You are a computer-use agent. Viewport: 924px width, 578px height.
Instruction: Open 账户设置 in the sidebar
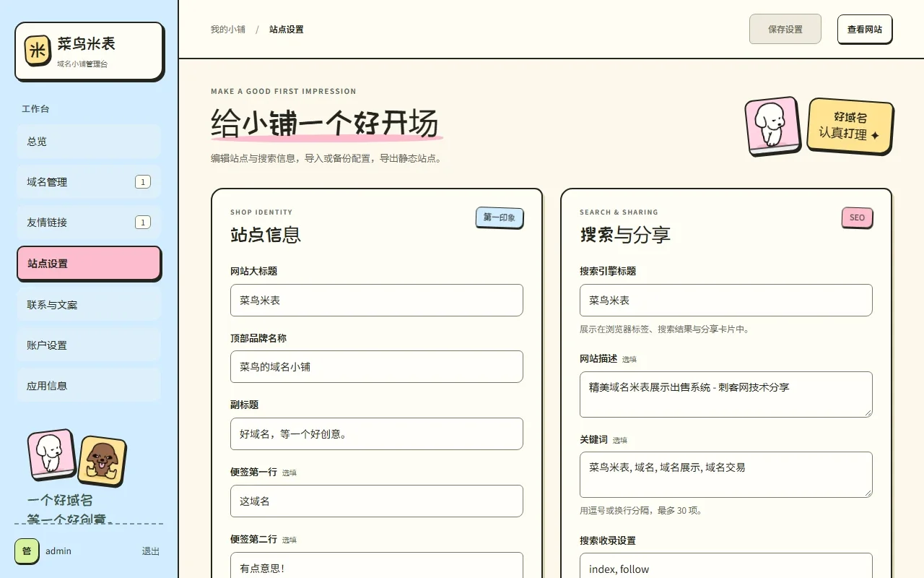[x=89, y=345]
